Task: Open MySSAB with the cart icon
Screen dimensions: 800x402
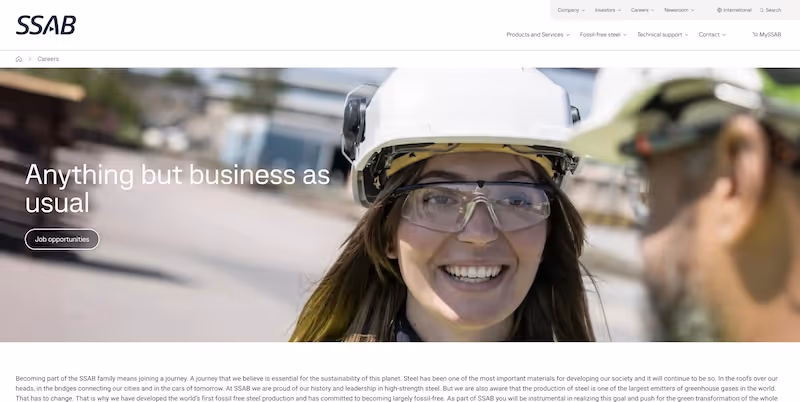Action: (767, 35)
